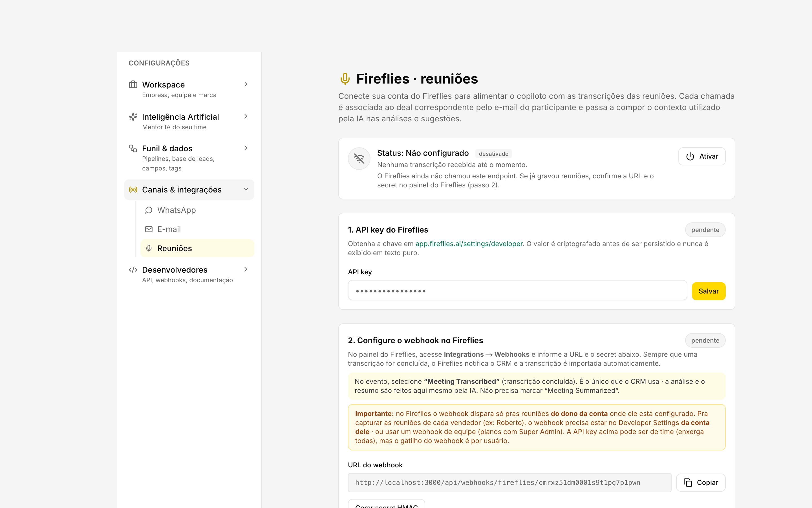Click the Reuniões microphone icon in sidebar

tap(149, 248)
